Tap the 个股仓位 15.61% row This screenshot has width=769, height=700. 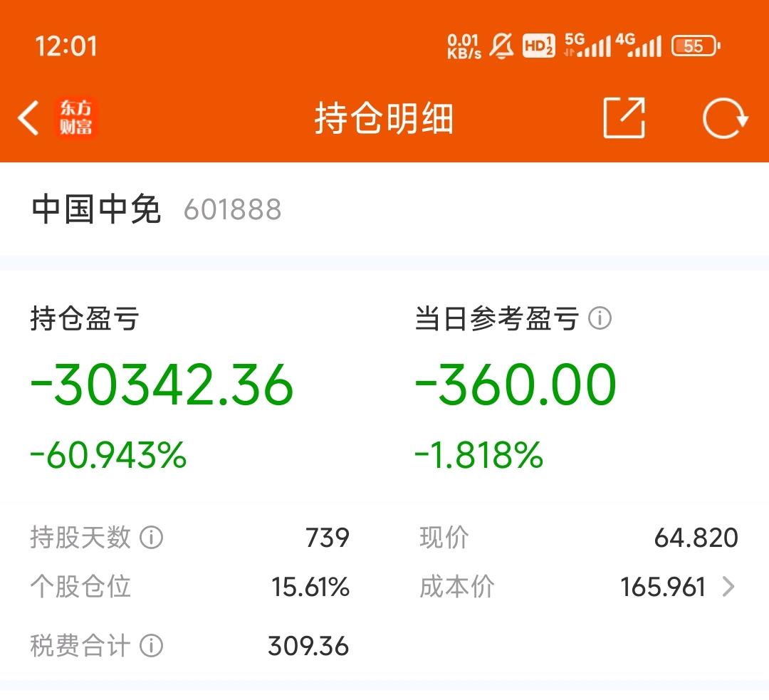coord(189,587)
